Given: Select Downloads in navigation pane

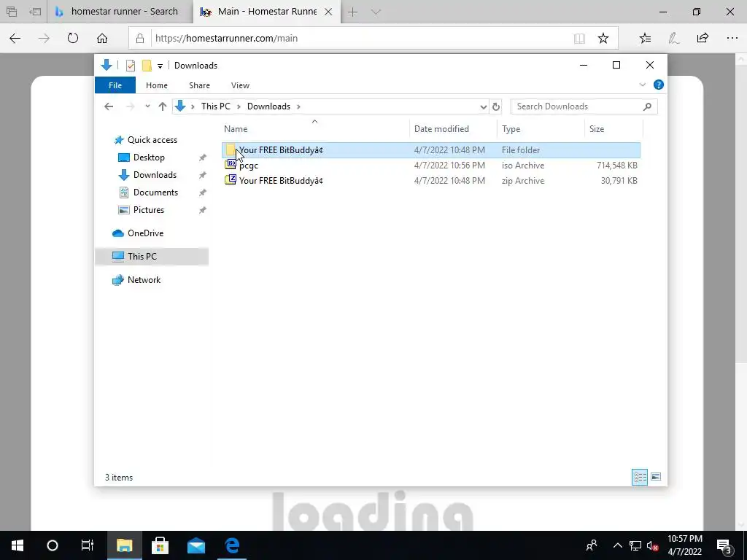Looking at the screenshot, I should (x=155, y=175).
